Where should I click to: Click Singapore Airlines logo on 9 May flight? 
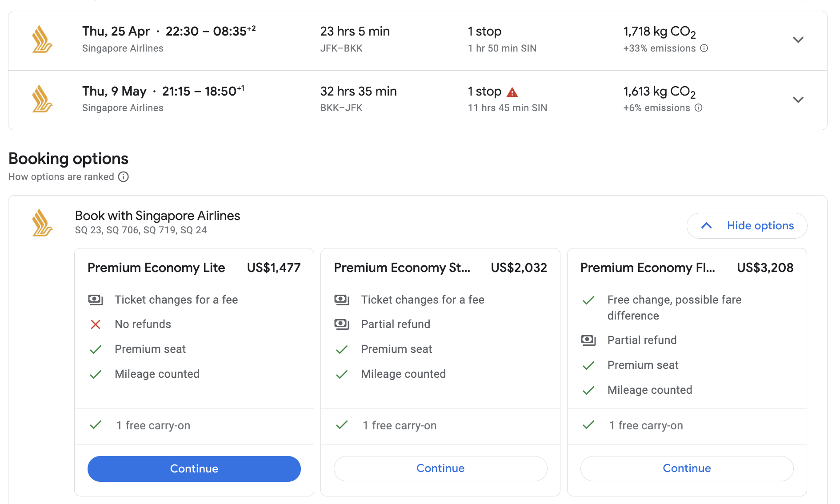tap(42, 99)
